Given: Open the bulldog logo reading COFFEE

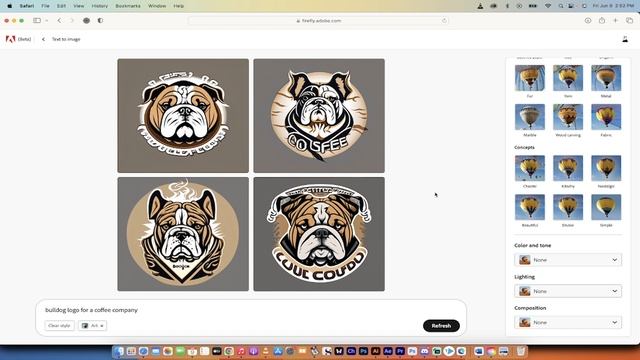Looking at the screenshot, I should pos(319,116).
